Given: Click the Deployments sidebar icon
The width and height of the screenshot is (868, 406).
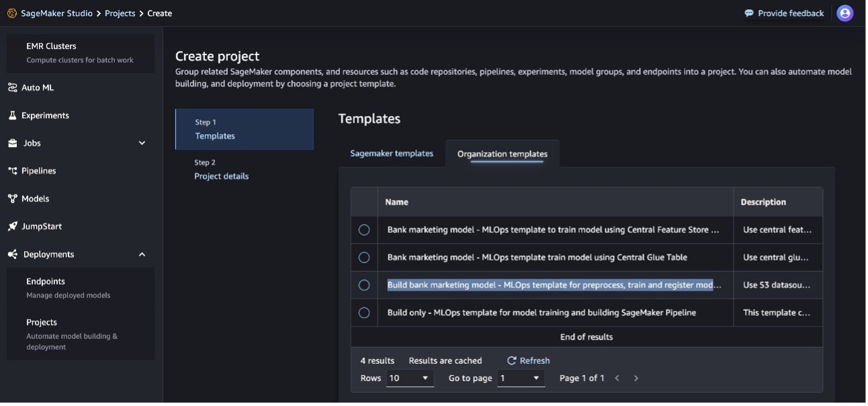Looking at the screenshot, I should [x=13, y=255].
